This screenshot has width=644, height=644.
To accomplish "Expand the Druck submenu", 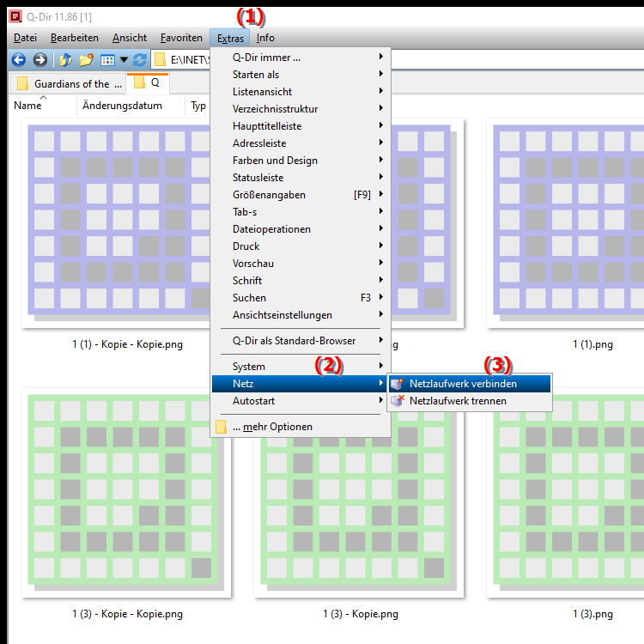I will click(301, 246).
